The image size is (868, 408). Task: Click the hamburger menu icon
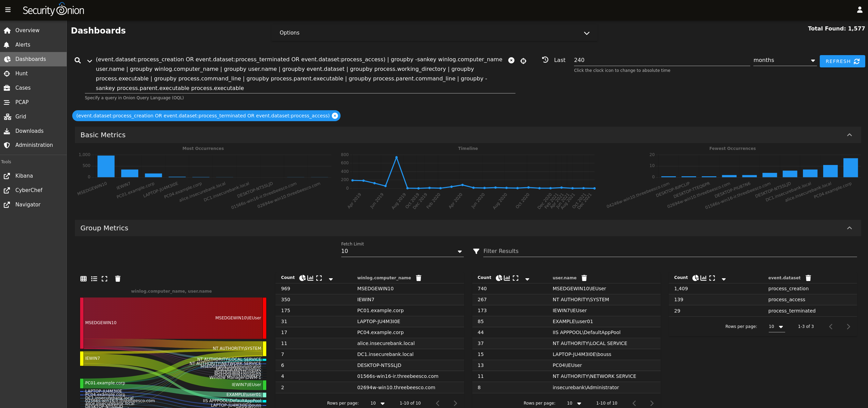click(x=8, y=10)
